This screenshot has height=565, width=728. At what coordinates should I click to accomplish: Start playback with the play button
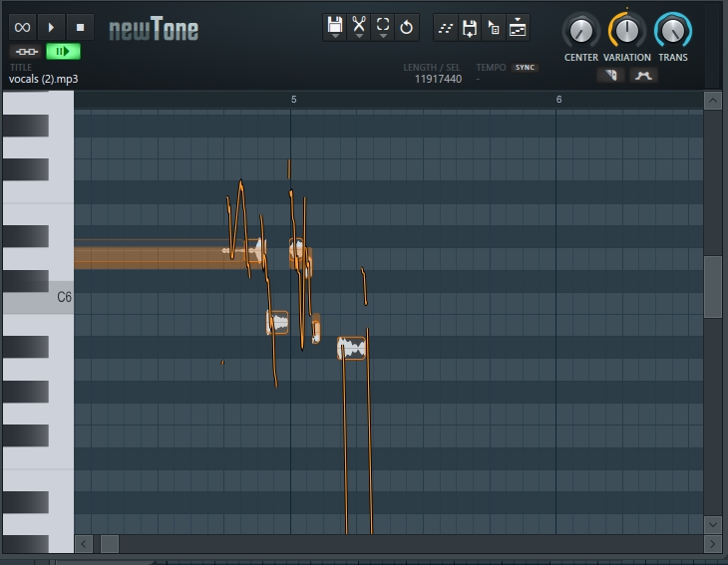click(x=51, y=27)
